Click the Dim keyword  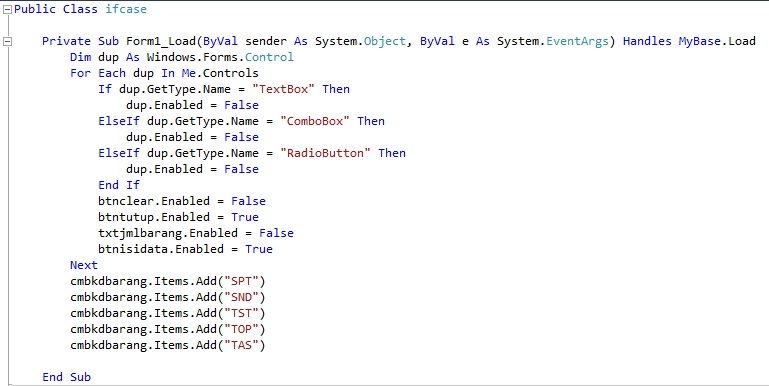point(80,57)
